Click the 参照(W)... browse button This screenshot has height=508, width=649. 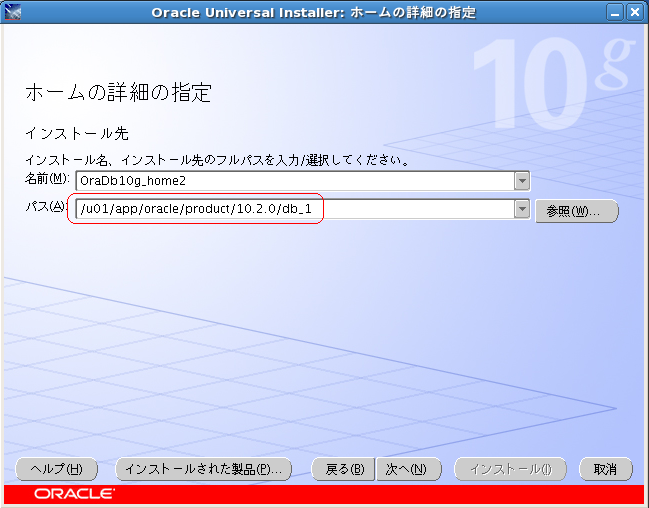[577, 211]
